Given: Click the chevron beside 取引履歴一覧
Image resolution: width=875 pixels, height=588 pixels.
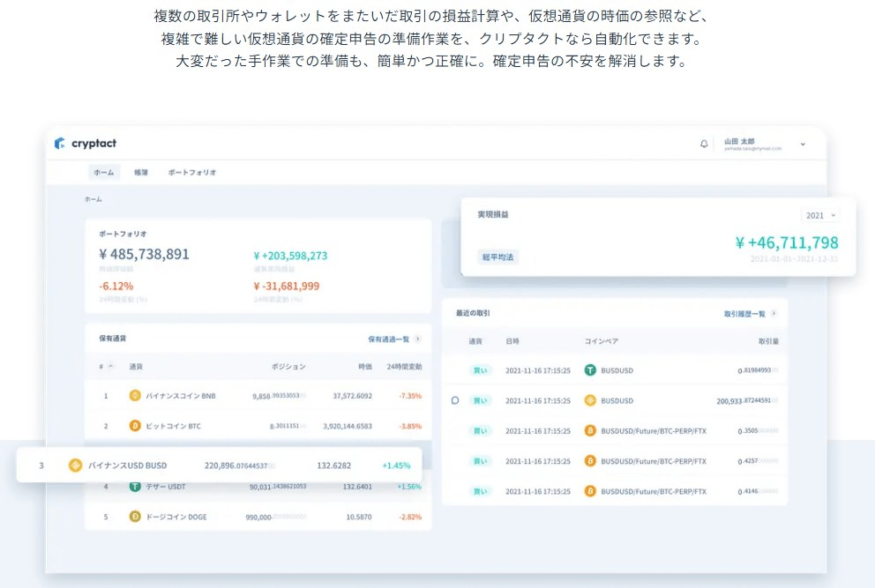Looking at the screenshot, I should click(774, 314).
